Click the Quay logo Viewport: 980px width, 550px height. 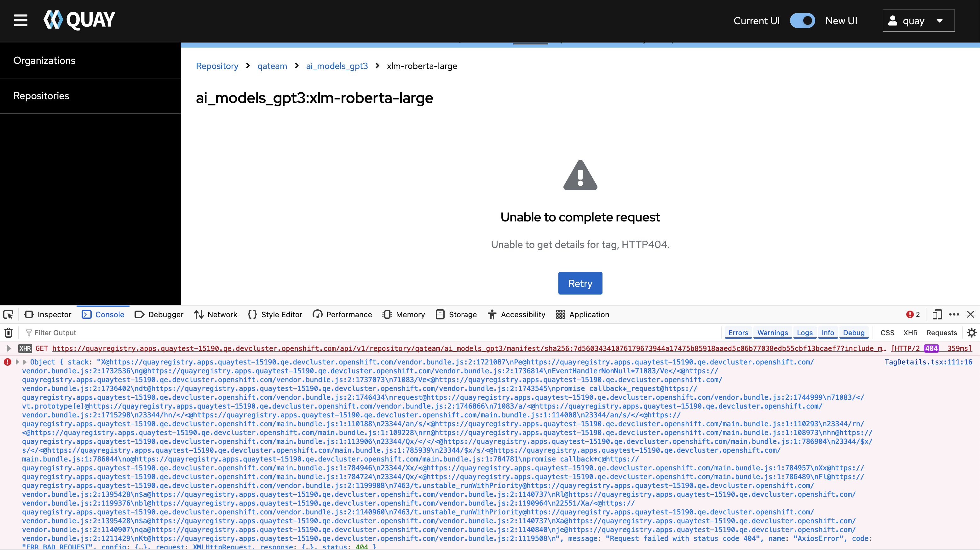79,20
